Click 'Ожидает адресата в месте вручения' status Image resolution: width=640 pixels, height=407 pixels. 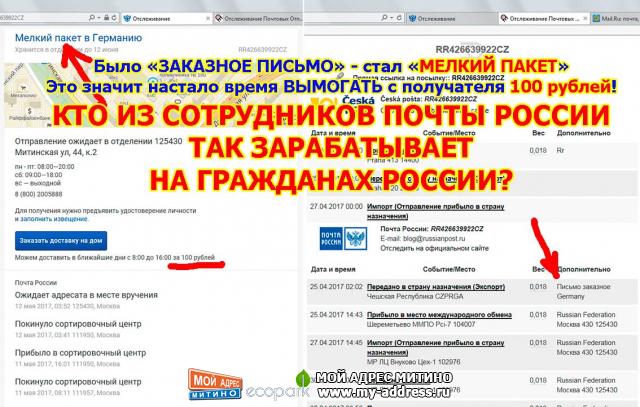tap(86, 295)
